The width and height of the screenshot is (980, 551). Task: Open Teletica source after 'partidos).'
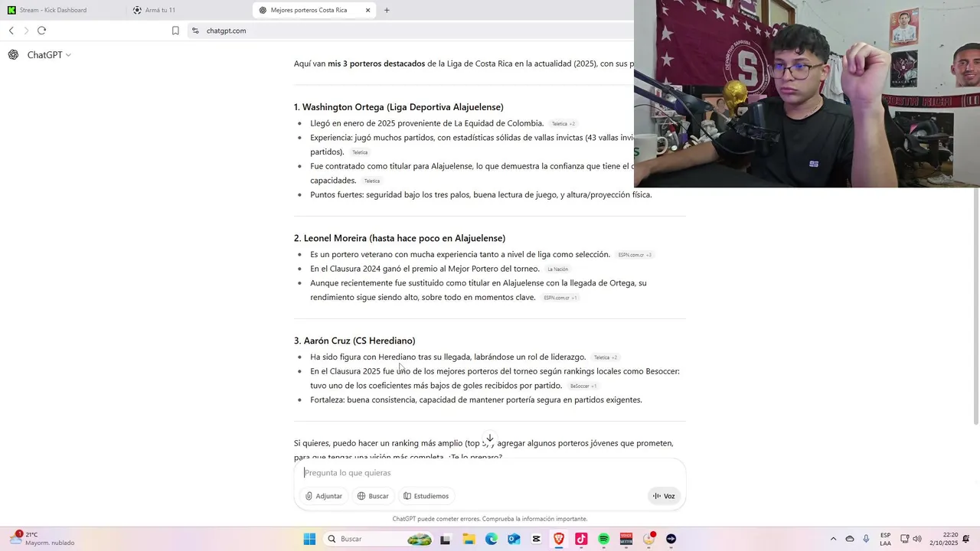(360, 152)
